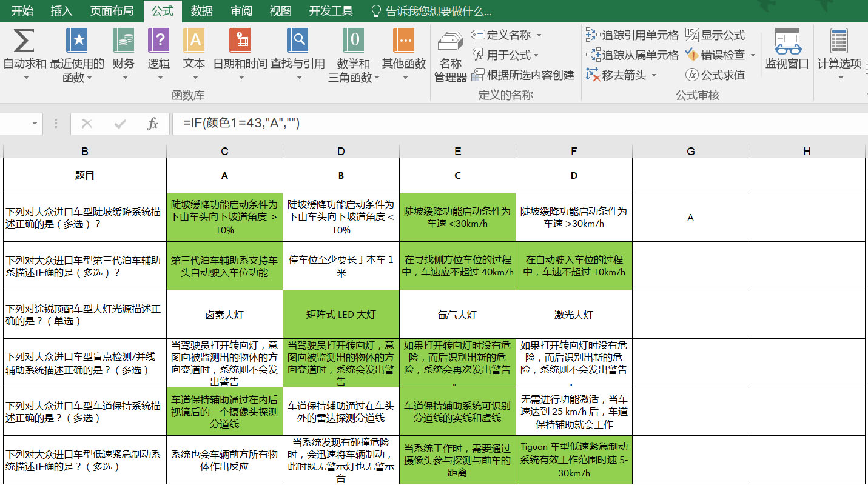868x488 pixels.
Task: Click Evaluate Formula (公式求值)
Action: click(x=723, y=75)
